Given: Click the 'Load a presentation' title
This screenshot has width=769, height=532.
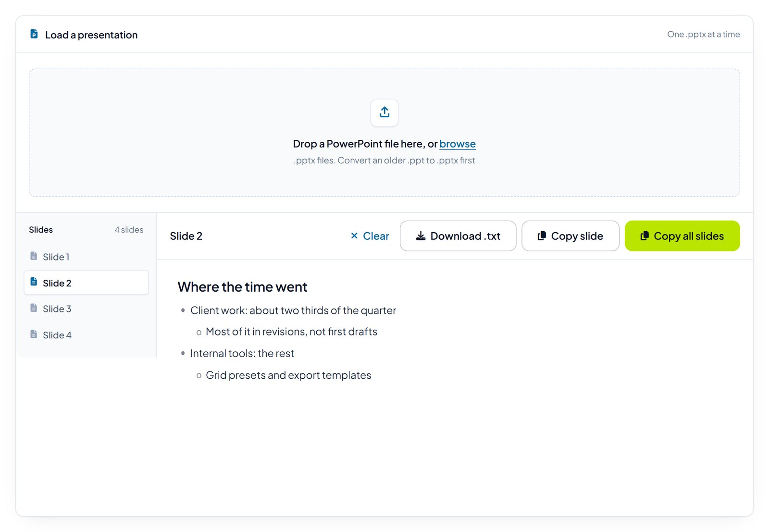Looking at the screenshot, I should 91,35.
